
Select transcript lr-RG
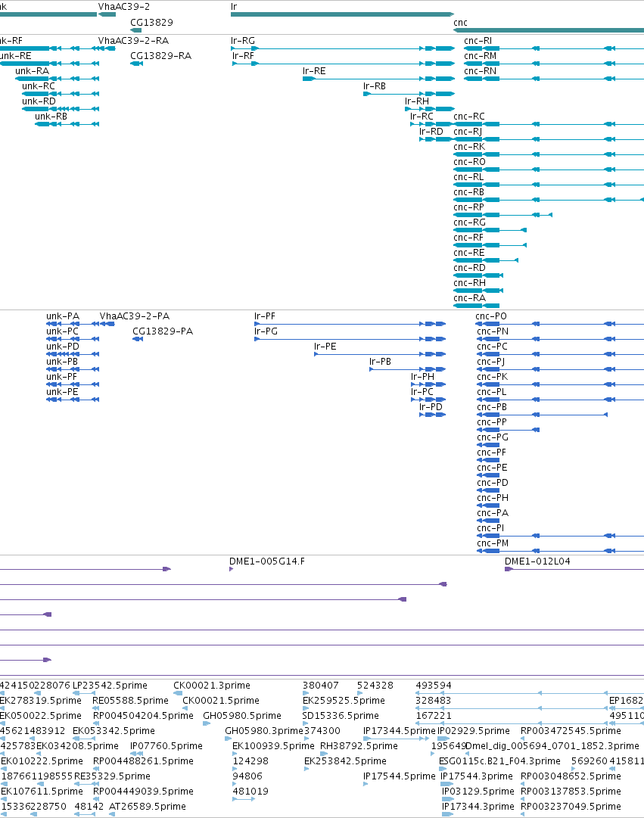(x=243, y=41)
